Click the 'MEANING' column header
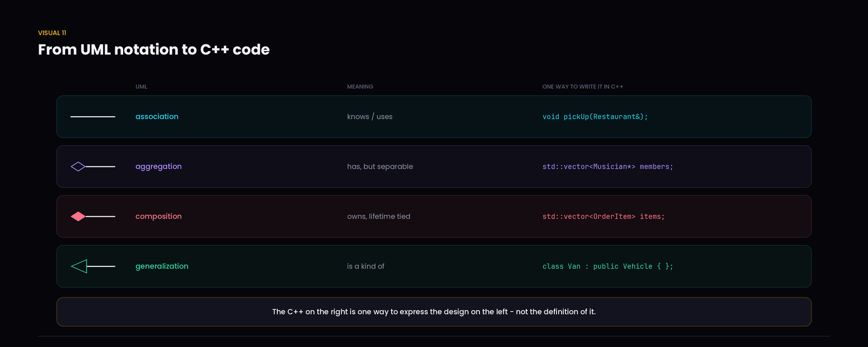The height and width of the screenshot is (347, 868). click(360, 87)
